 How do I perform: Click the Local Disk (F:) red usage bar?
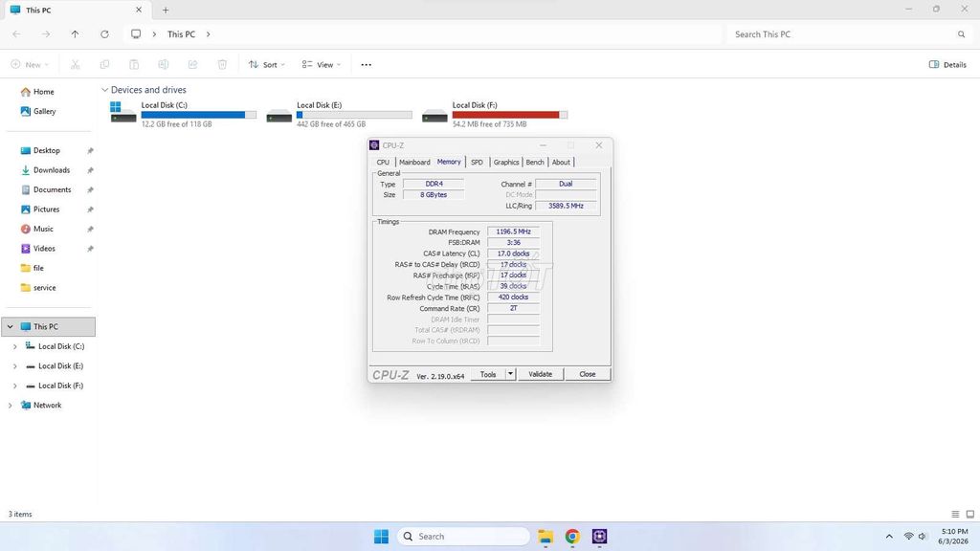tap(510, 115)
